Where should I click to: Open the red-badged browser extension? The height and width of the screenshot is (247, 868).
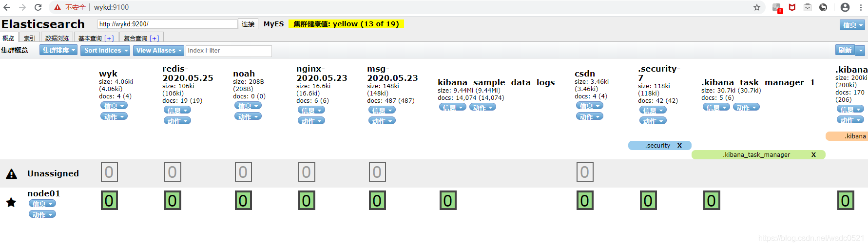(777, 8)
